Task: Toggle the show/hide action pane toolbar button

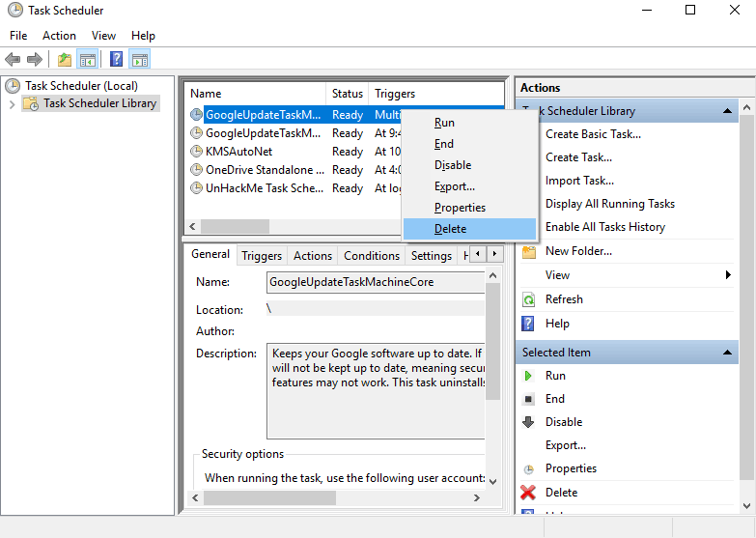Action: (140, 60)
